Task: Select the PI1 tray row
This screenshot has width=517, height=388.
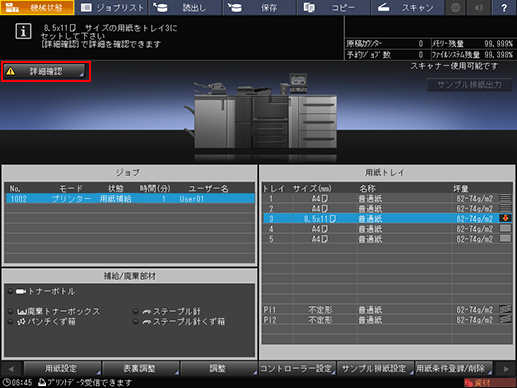Action: (387, 310)
